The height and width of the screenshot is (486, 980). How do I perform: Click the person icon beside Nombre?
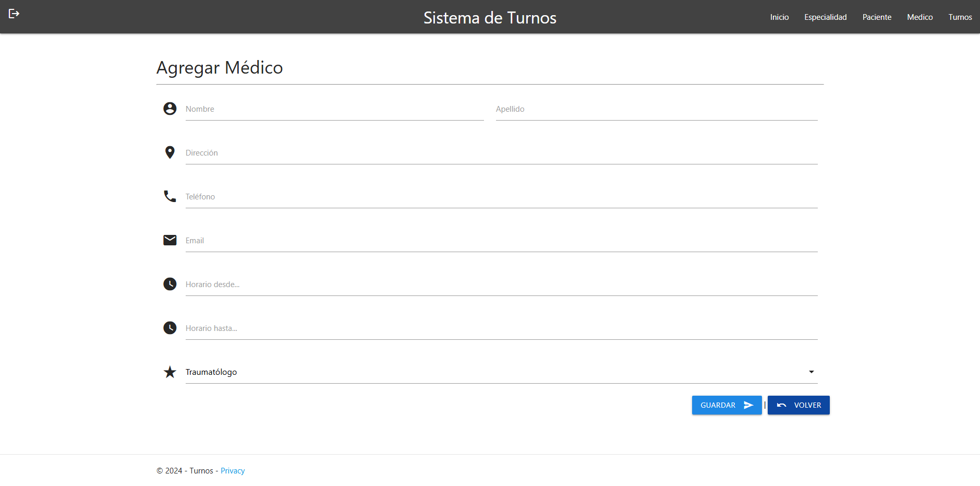[170, 109]
